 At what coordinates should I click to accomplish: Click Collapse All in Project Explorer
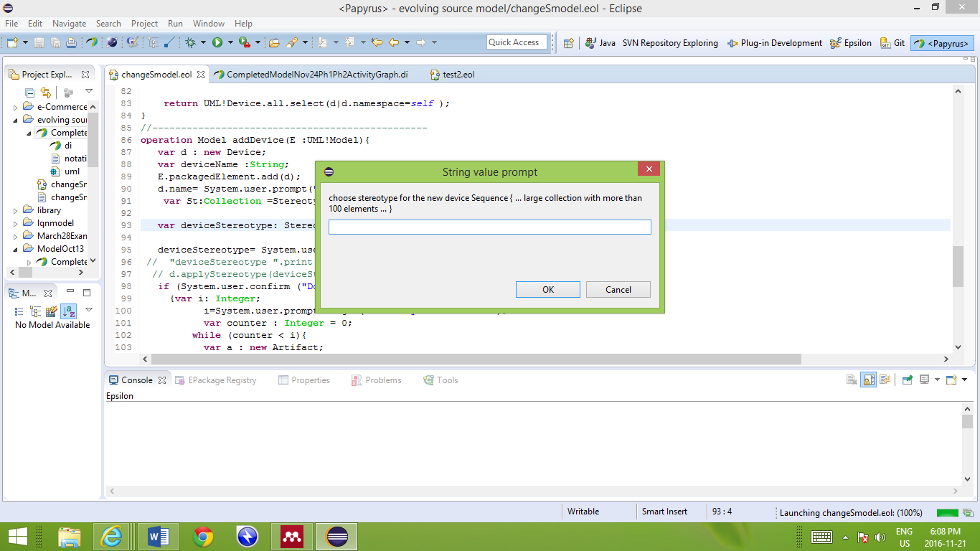(x=29, y=93)
